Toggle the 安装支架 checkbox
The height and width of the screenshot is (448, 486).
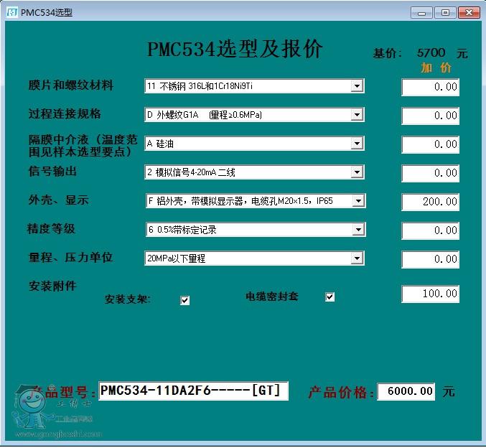(x=184, y=301)
